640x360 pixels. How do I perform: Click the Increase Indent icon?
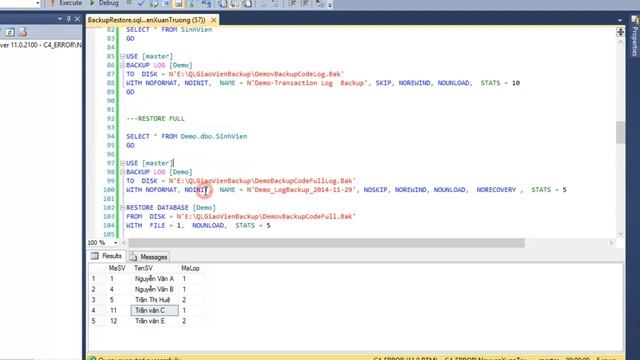coord(305,3)
